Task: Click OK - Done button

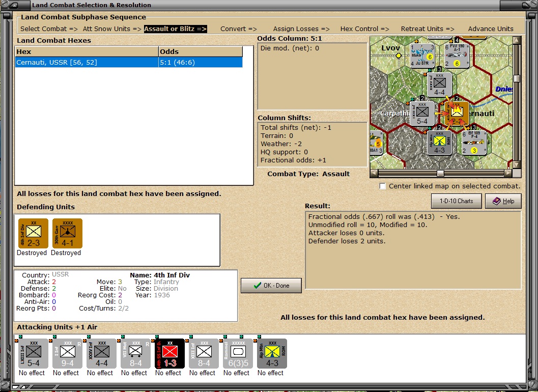Action: pyautogui.click(x=271, y=286)
